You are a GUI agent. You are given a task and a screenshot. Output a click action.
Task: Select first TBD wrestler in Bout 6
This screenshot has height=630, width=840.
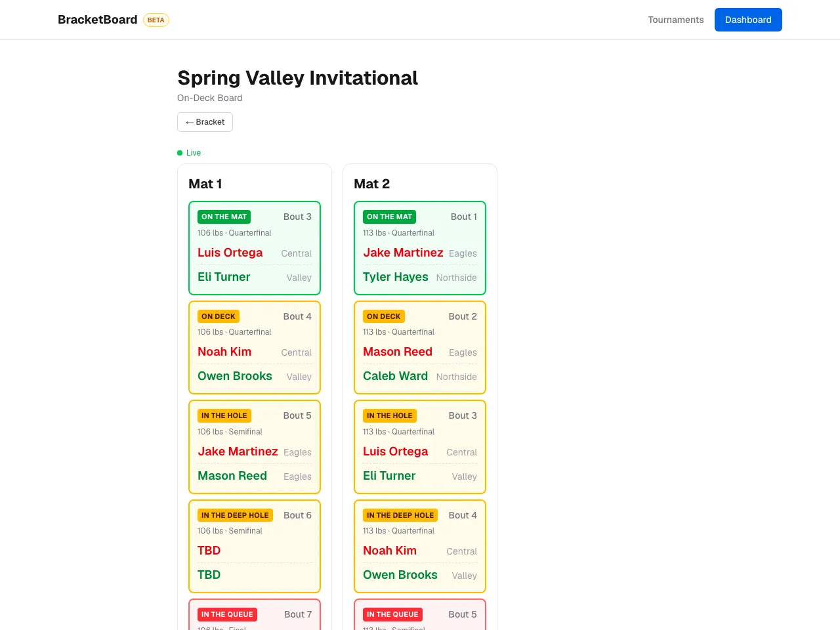pos(209,551)
